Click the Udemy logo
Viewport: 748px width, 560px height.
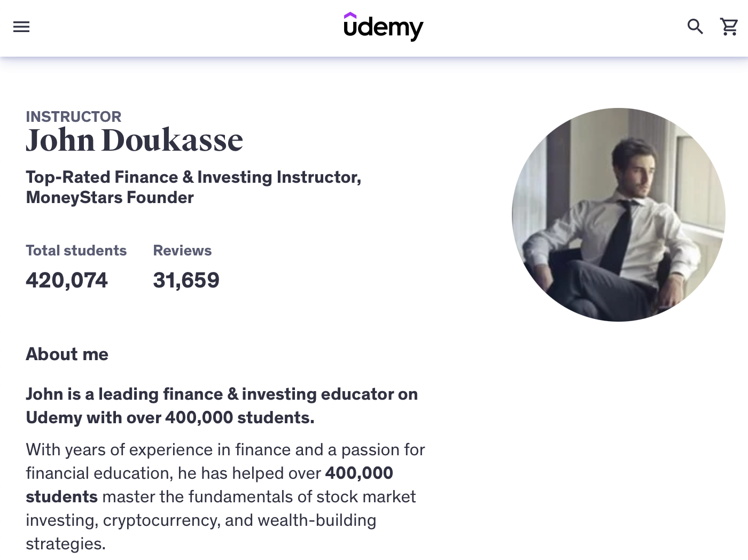(x=383, y=27)
